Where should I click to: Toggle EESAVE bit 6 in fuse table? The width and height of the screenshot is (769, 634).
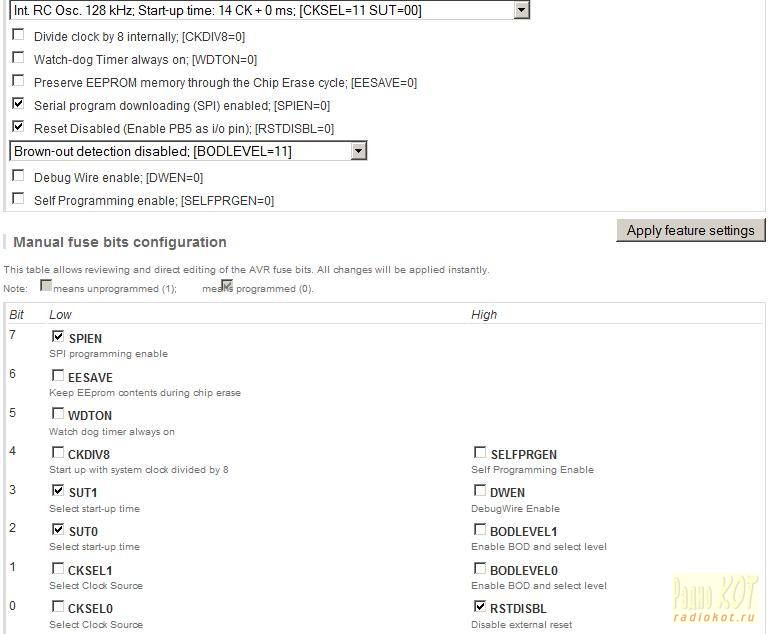(x=58, y=377)
